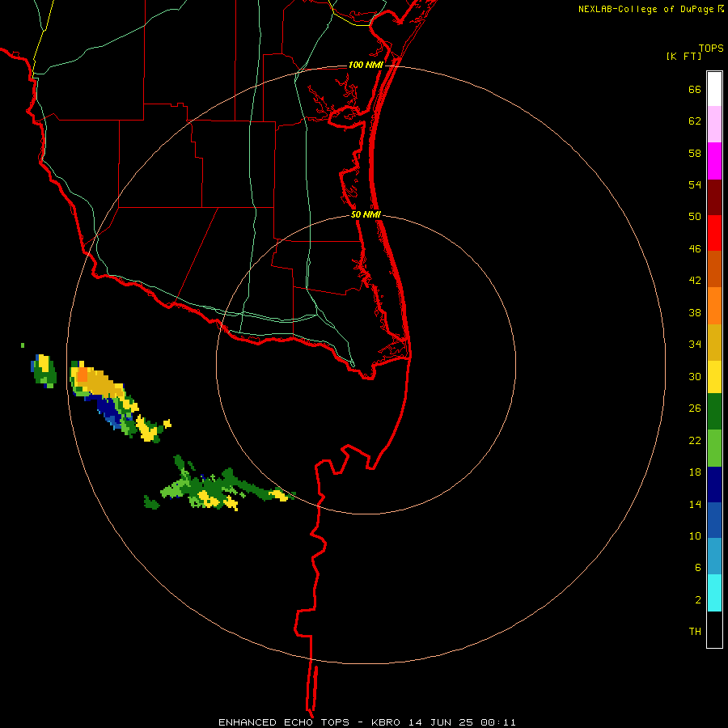
Task: Click the "2" legend value
Action: click(x=698, y=600)
